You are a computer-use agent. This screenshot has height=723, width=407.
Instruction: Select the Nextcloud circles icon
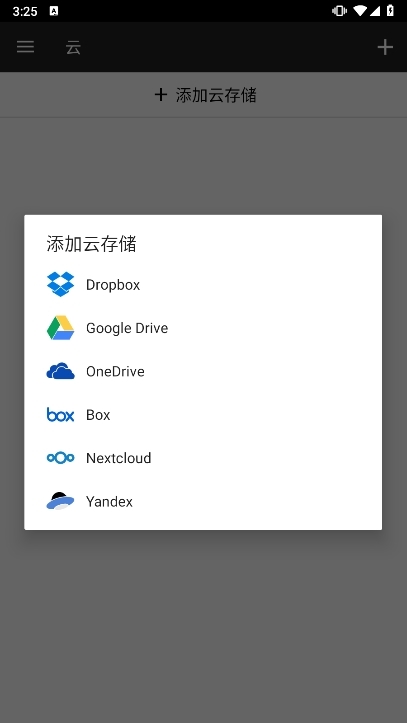point(60,458)
